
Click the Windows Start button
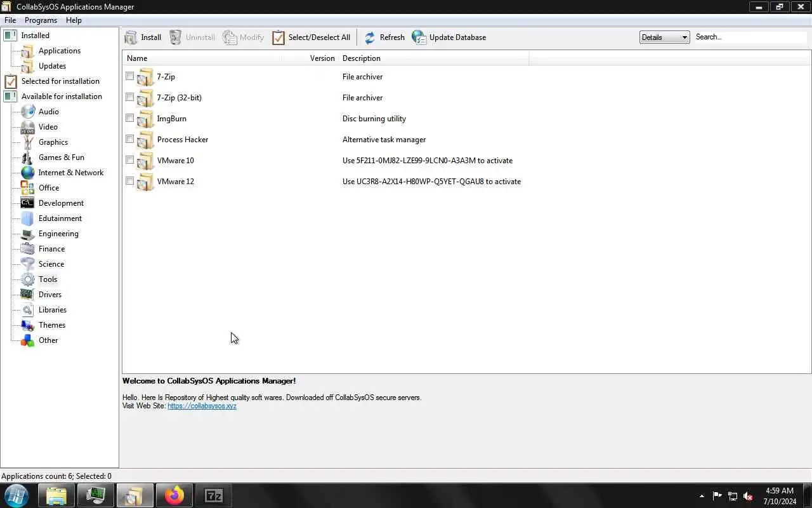[x=16, y=495]
